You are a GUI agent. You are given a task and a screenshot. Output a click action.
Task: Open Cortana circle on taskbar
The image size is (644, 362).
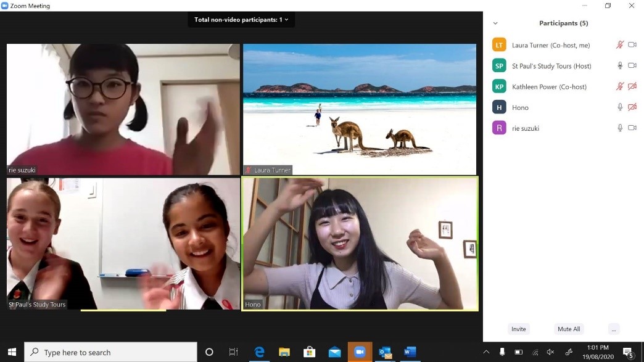click(x=209, y=352)
